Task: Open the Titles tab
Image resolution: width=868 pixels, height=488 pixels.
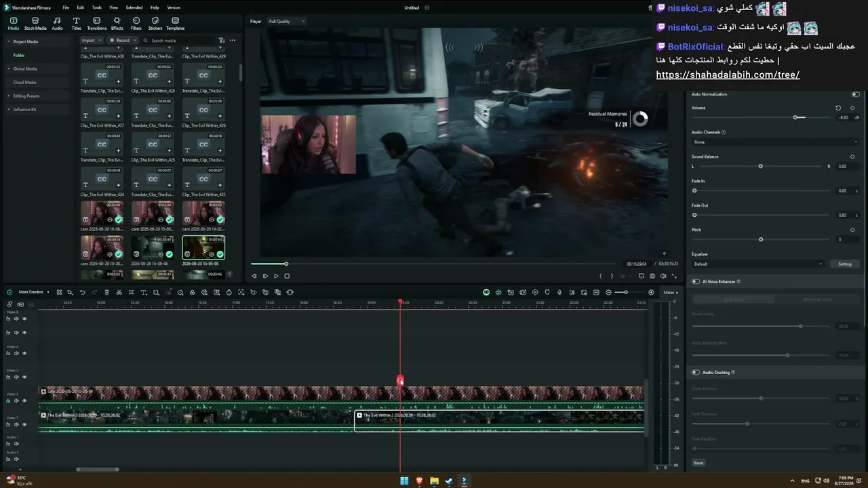Action: [76, 24]
